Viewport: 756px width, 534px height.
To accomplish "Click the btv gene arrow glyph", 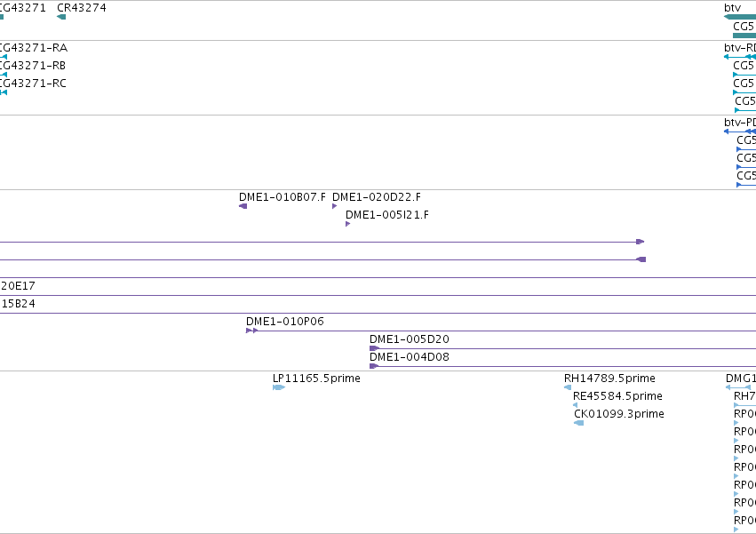I will pyautogui.click(x=740, y=17).
